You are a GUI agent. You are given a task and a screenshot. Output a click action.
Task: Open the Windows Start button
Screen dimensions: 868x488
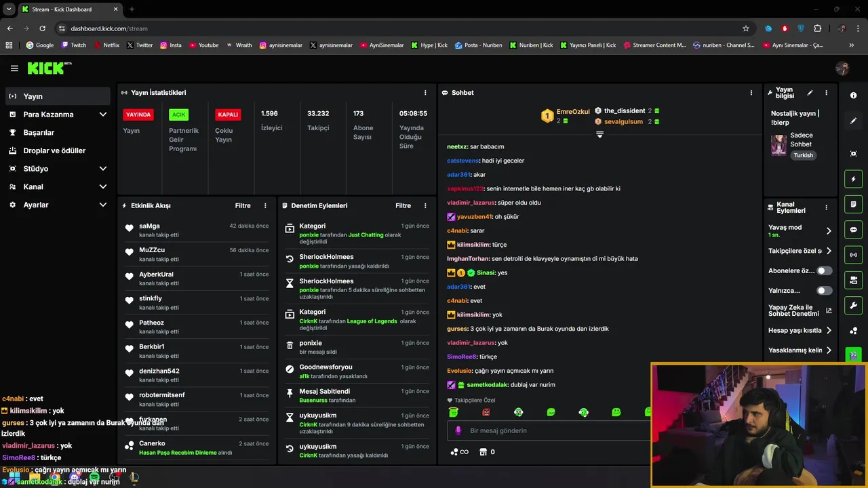click(x=15, y=479)
